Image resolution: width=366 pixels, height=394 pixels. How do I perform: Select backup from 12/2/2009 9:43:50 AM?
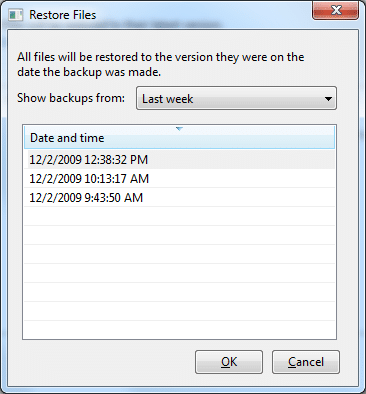[179, 198]
